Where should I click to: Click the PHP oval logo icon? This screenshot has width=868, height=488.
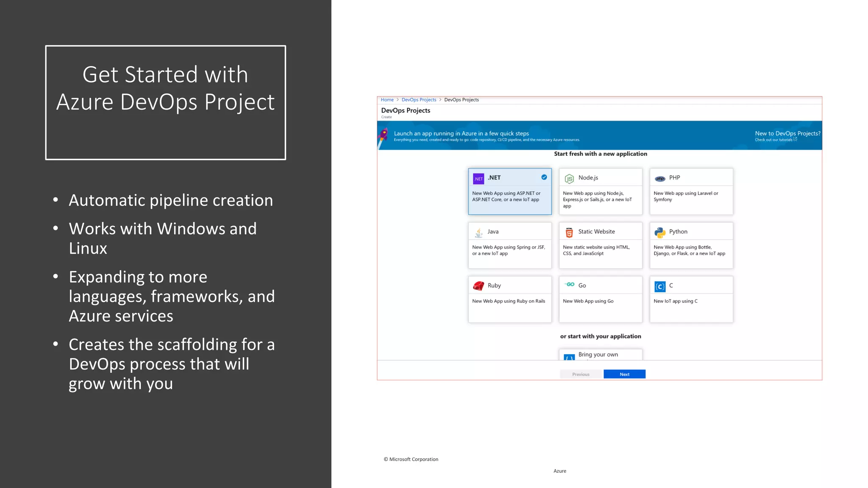click(660, 179)
